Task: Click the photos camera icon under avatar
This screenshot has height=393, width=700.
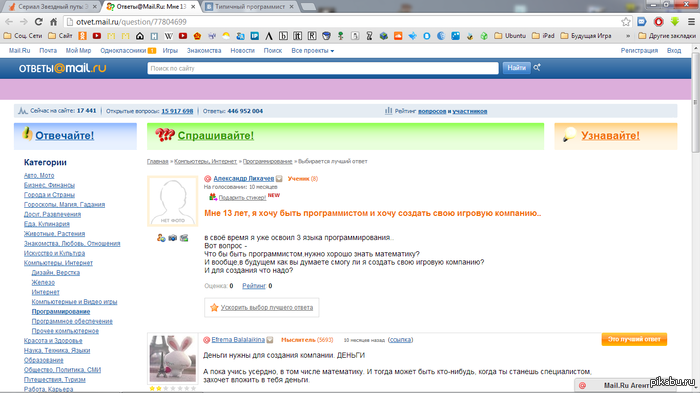Action: coord(173,238)
